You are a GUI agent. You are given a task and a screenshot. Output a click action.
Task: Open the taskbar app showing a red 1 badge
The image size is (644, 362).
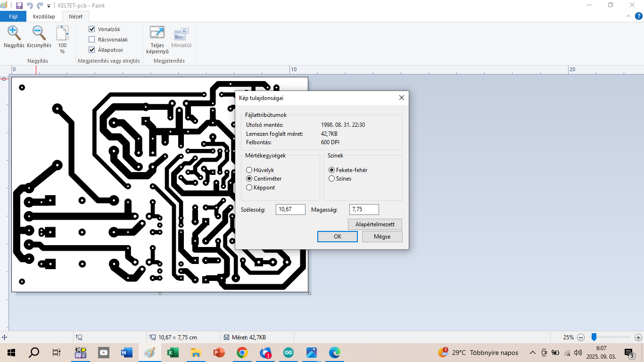click(x=265, y=352)
